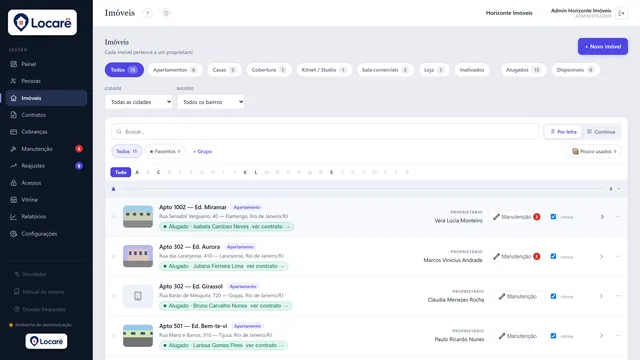Filter by Sala comercials
The width and height of the screenshot is (640, 360).
pos(385,70)
